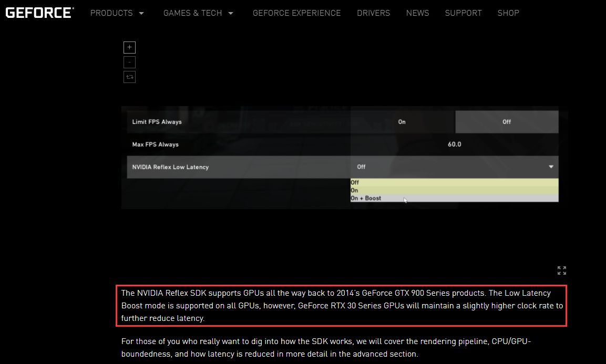Set Limit FPS Always to Off
The image size is (606, 364).
[506, 121]
